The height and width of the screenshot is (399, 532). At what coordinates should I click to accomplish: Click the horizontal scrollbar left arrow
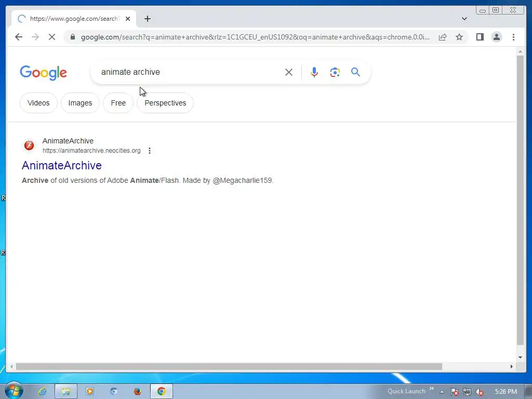coord(11,366)
